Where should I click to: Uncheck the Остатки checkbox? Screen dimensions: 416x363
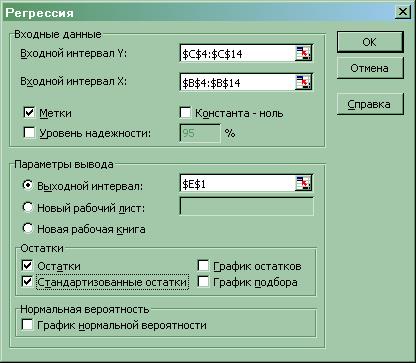[x=27, y=266]
